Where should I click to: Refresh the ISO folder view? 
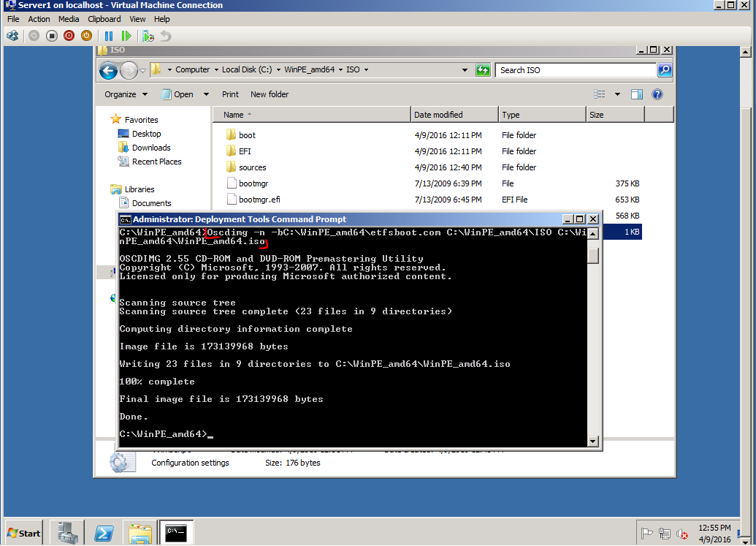[x=483, y=70]
